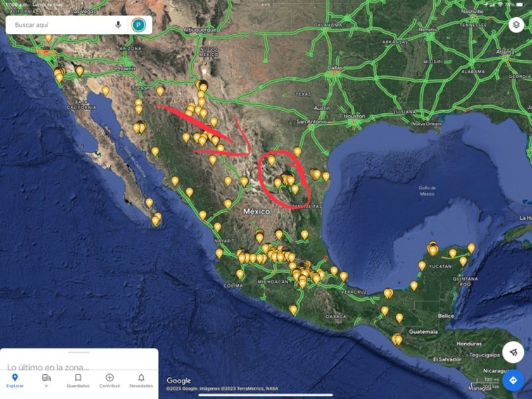The image size is (532, 399).
Task: Click the Nueva Orleans city label
Action: [427, 124]
